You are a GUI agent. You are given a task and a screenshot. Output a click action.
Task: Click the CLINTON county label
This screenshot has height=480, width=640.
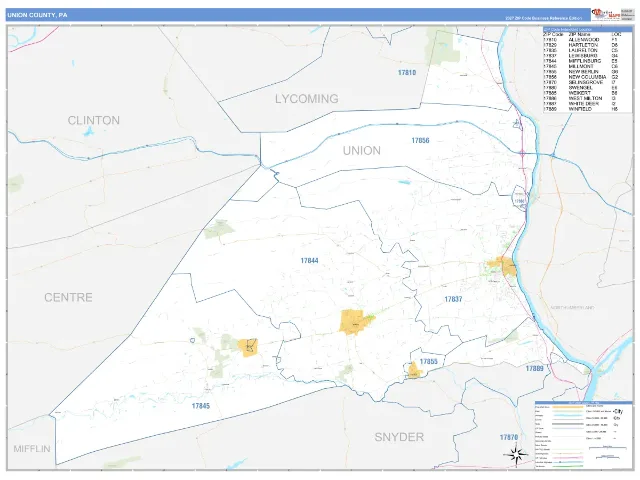(x=93, y=120)
